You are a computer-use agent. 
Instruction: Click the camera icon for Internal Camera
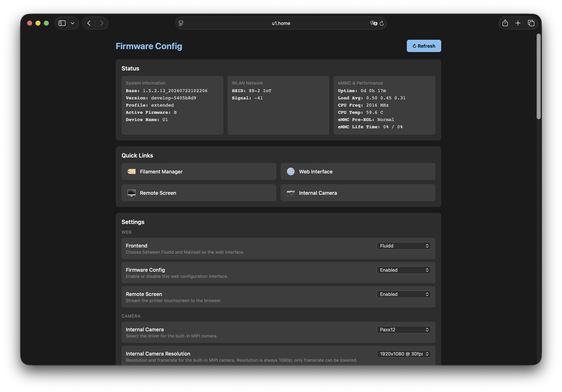point(291,193)
